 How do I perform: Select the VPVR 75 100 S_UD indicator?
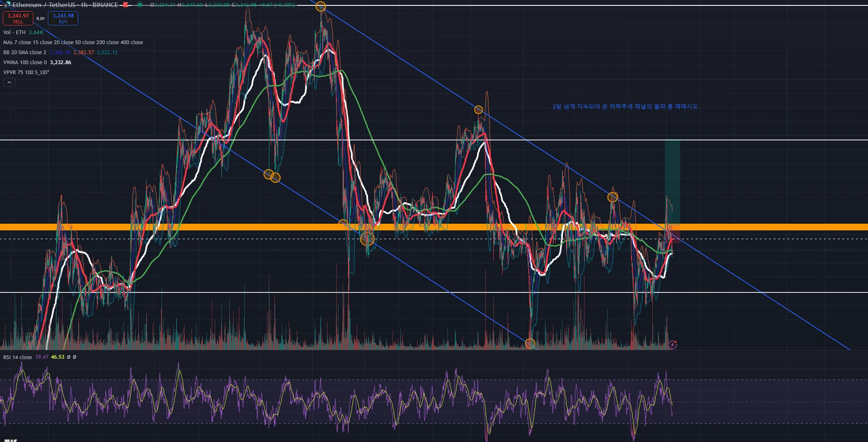tap(26, 72)
